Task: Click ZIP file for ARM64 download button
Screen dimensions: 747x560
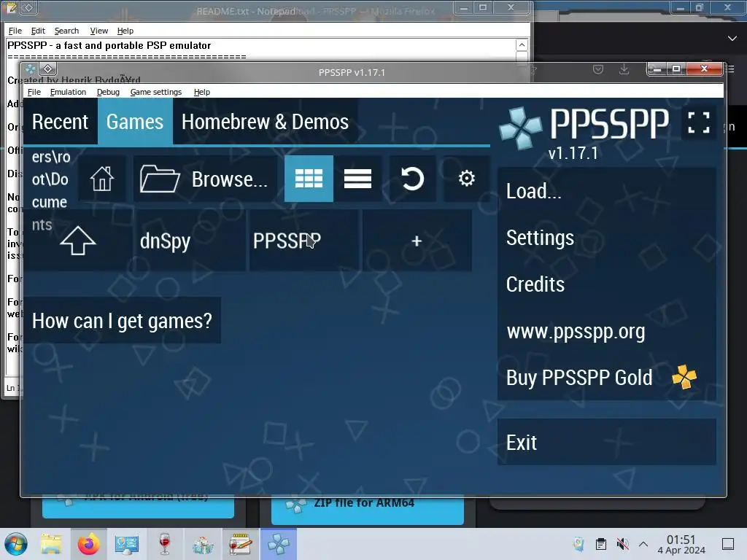Action: pos(368,510)
